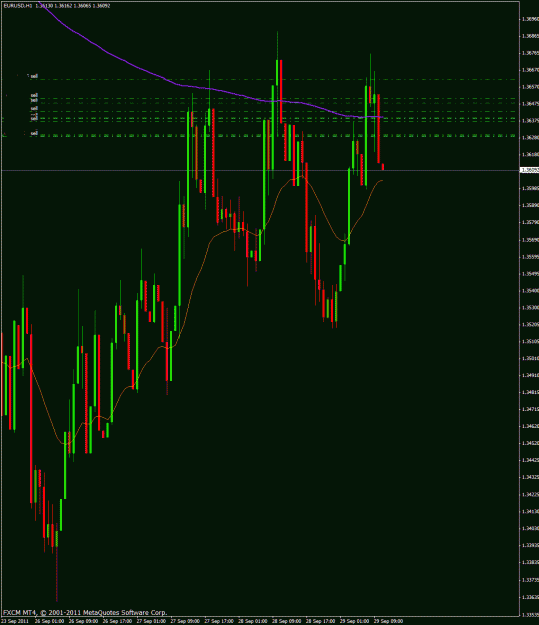This screenshot has height=625, width=539.
Task: Click the highlighted current price label on the price axis
Action: (x=530, y=170)
